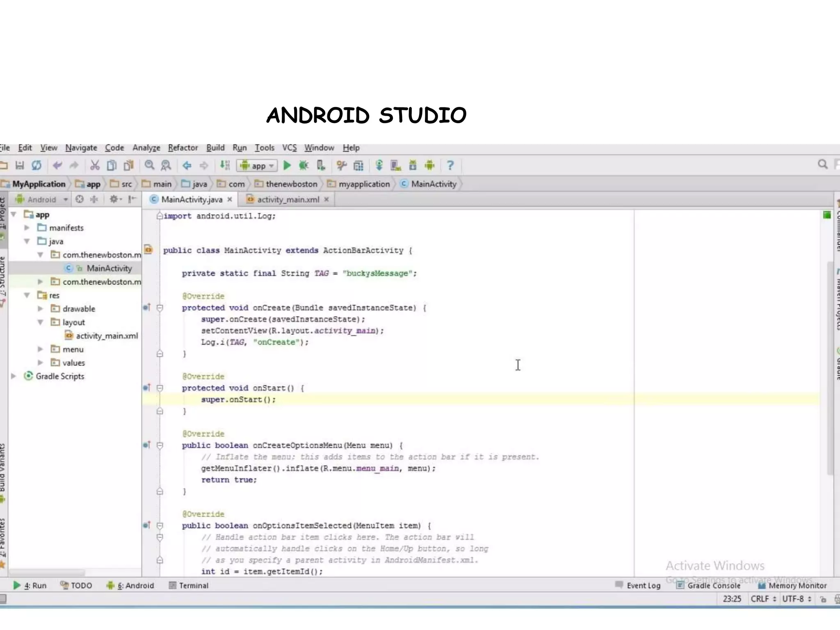Open the TODO tool window

click(76, 585)
